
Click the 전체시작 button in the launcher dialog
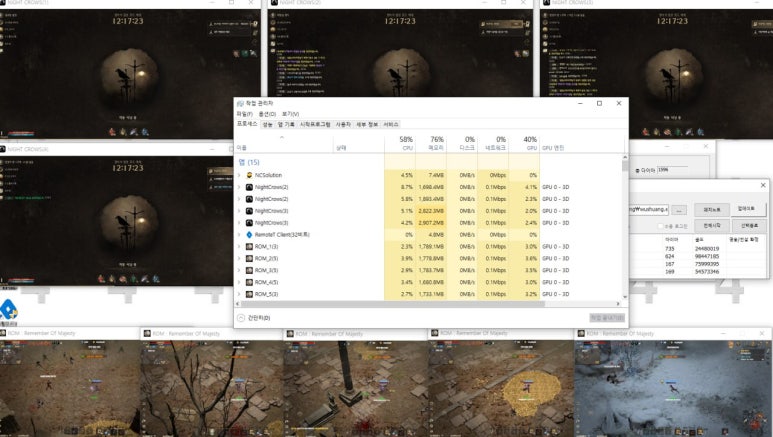point(711,225)
